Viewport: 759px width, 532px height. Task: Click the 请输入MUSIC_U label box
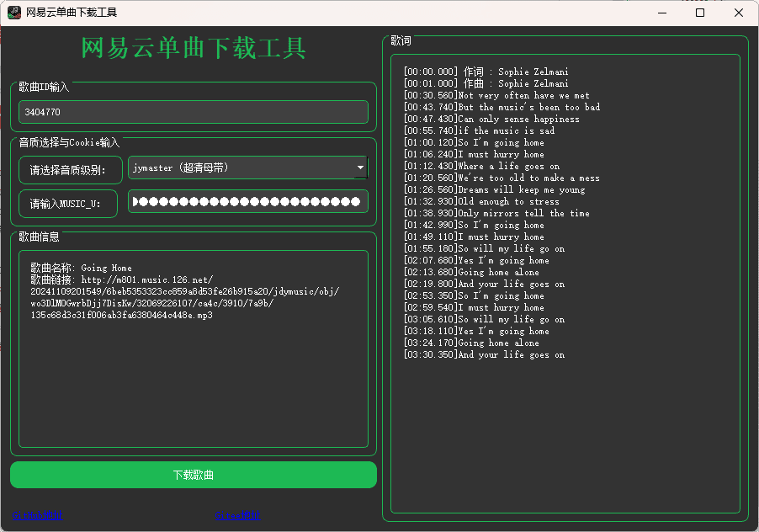pyautogui.click(x=67, y=204)
